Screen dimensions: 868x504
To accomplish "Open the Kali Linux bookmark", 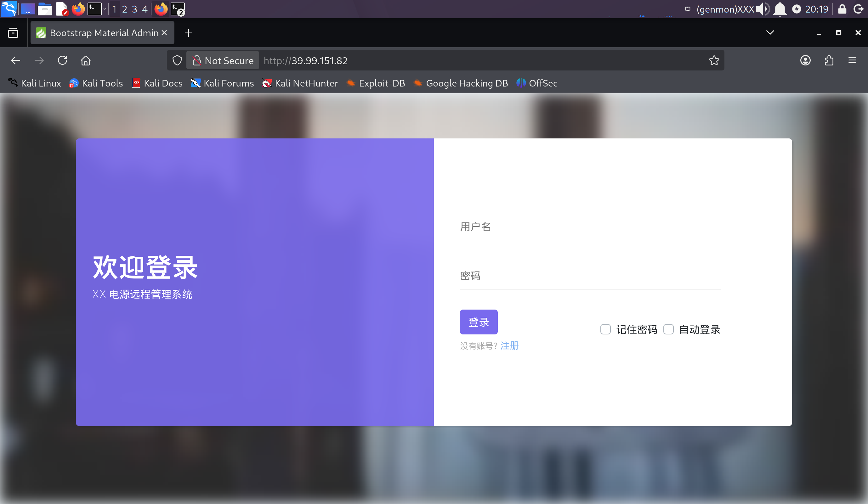I will coord(34,83).
